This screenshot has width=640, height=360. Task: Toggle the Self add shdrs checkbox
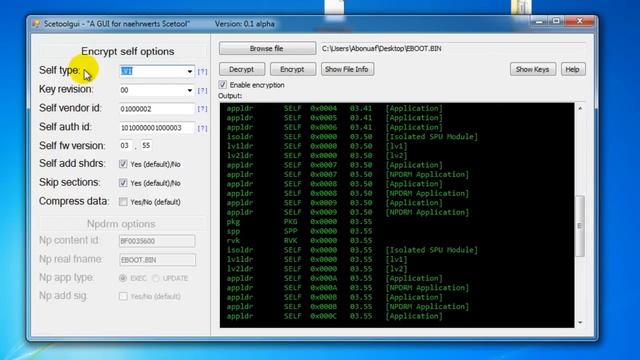coord(123,164)
